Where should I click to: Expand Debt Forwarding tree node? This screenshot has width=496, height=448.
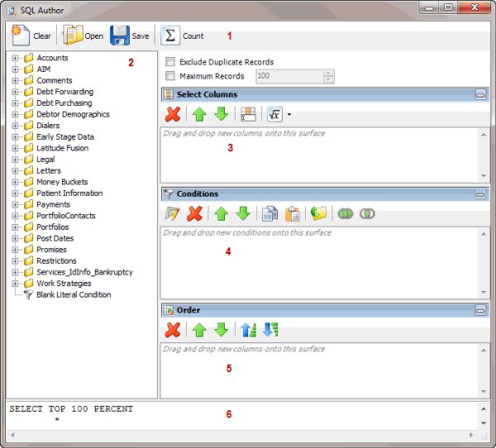pos(15,92)
